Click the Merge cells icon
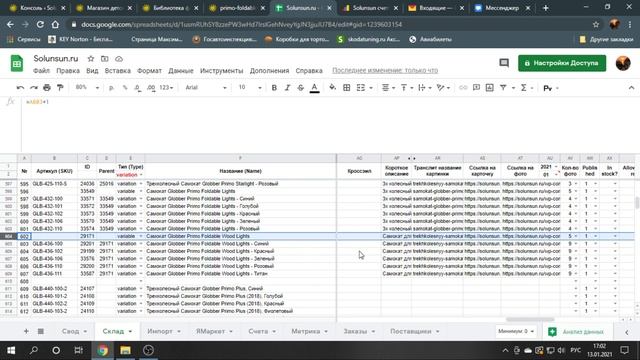This screenshot has height=360, width=640. coord(361,88)
